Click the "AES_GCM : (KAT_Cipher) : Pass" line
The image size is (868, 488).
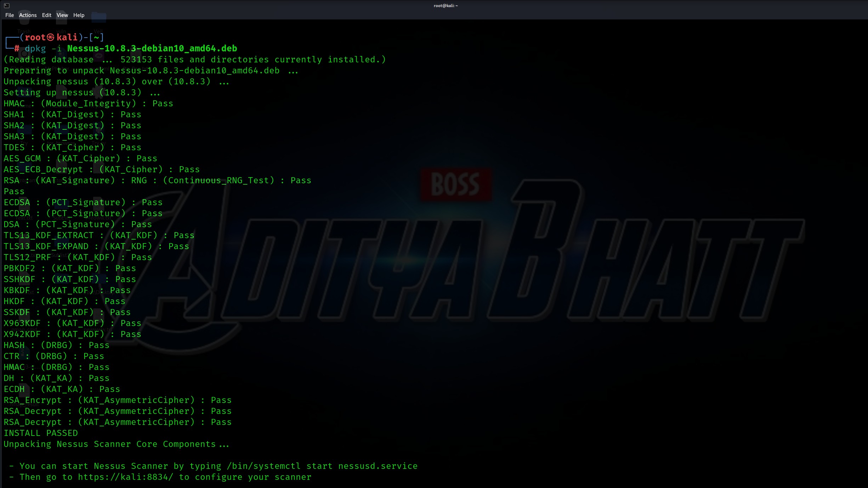click(80, 158)
